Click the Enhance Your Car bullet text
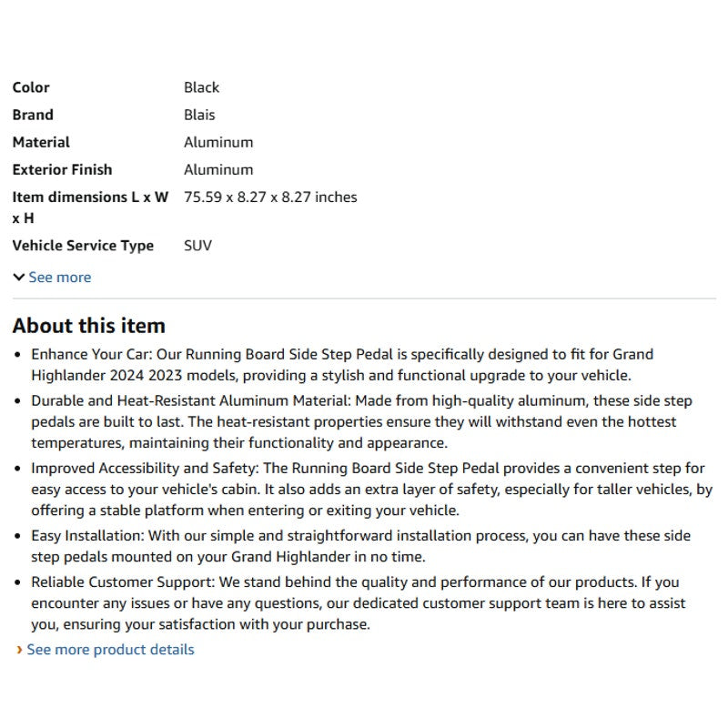 point(342,365)
